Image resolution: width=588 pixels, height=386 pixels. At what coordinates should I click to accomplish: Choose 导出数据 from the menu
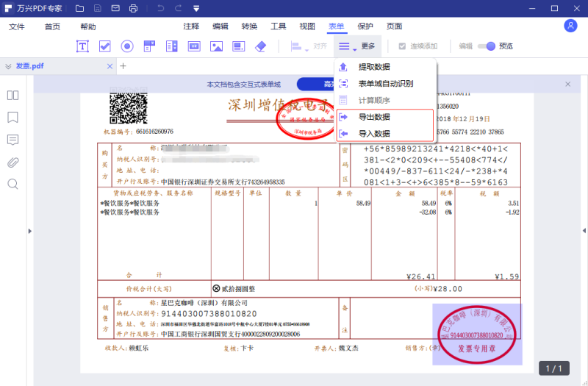[x=385, y=117]
